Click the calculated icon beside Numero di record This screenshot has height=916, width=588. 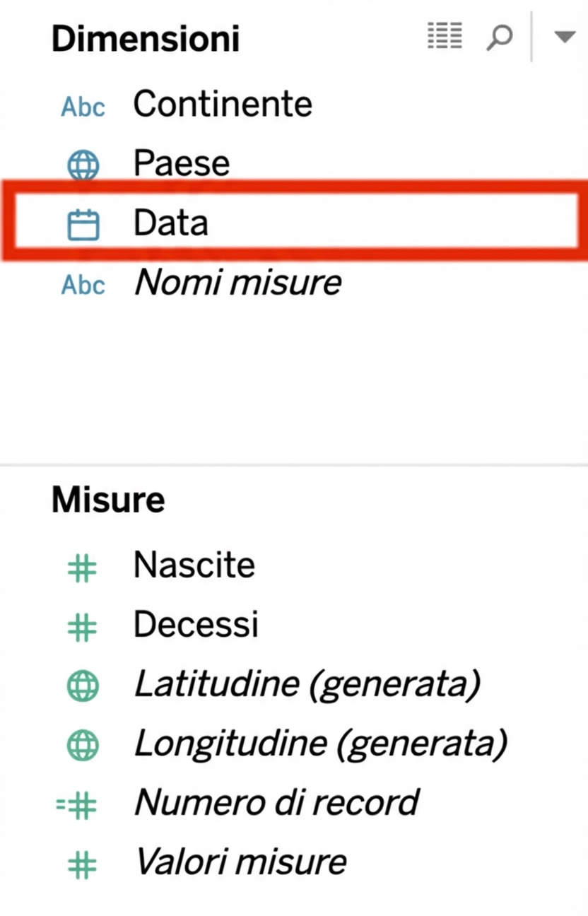78,805
